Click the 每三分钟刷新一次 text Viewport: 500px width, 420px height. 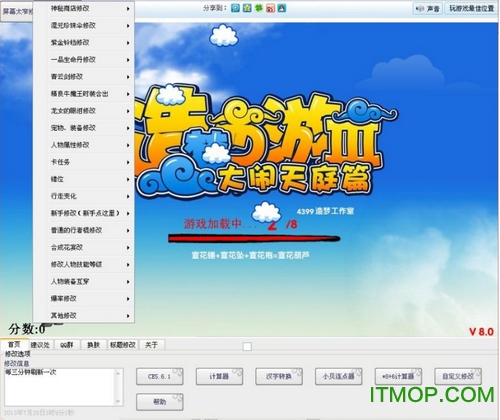31,372
